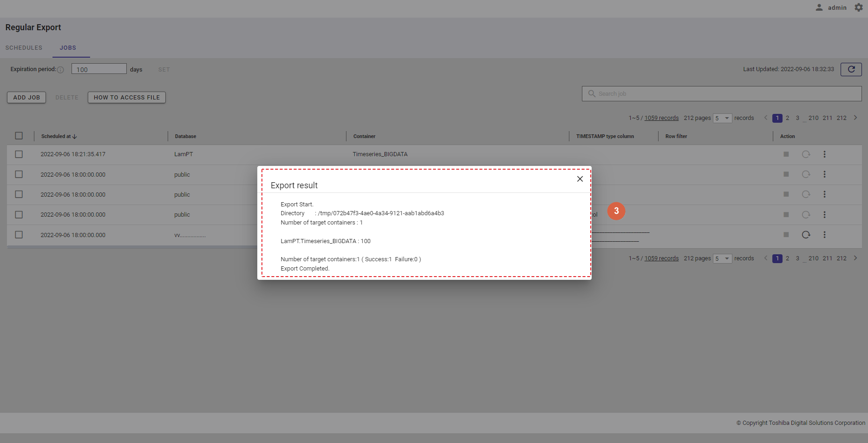Open the top records-per-page dropdown
This screenshot has height=443, width=868.
tap(722, 118)
